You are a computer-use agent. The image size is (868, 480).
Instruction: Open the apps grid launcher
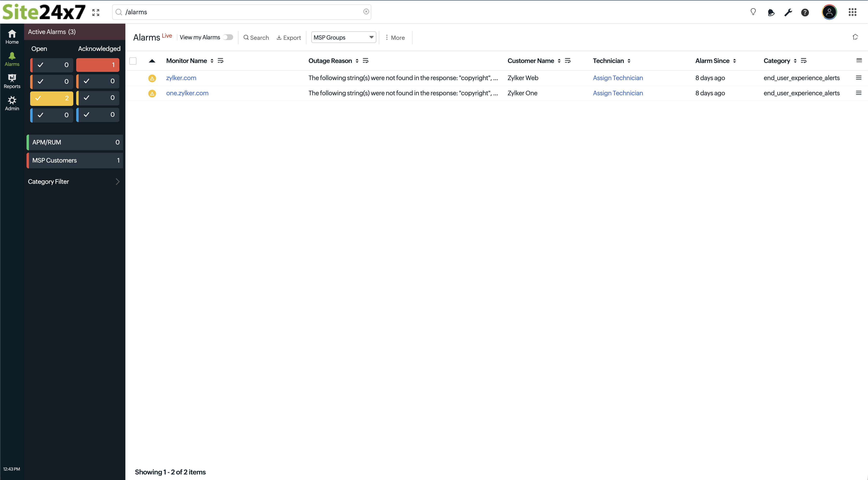(852, 12)
